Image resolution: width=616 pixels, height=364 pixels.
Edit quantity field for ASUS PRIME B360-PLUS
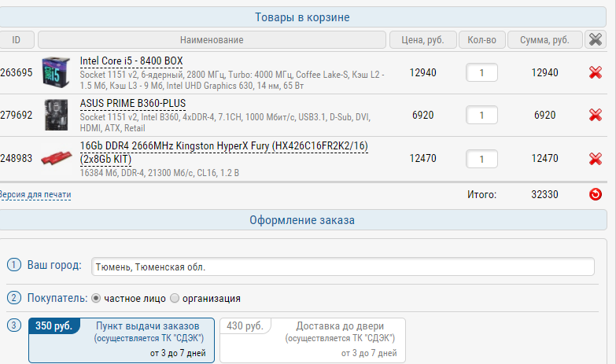pos(481,115)
